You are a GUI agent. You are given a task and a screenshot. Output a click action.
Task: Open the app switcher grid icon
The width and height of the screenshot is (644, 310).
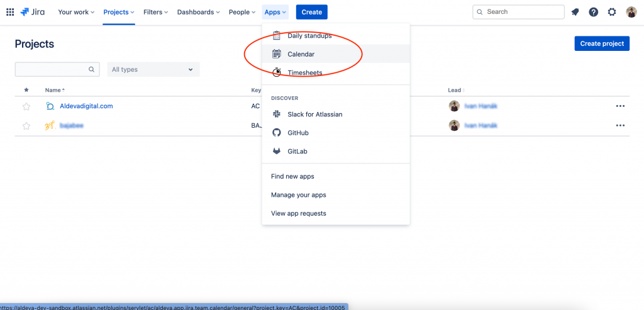coord(10,12)
